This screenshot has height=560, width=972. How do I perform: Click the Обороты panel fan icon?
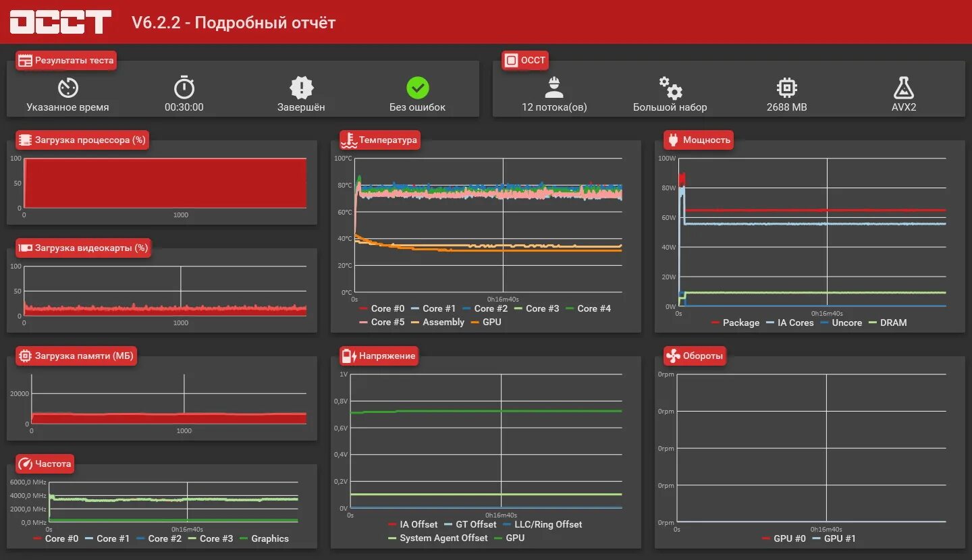(673, 356)
